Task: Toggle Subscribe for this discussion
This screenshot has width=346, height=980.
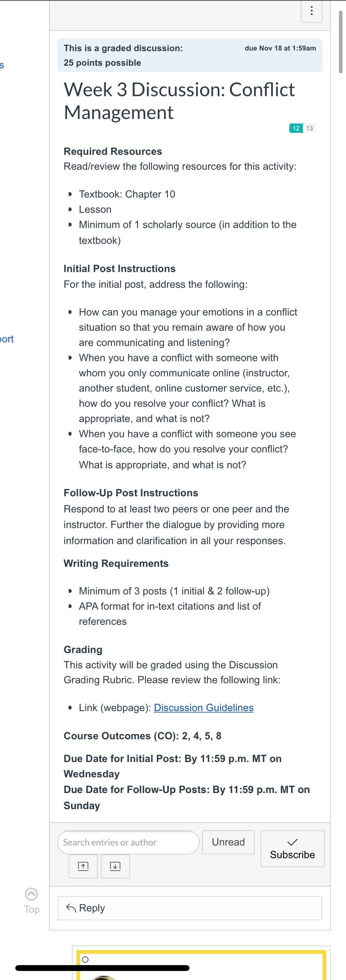Action: [x=293, y=849]
